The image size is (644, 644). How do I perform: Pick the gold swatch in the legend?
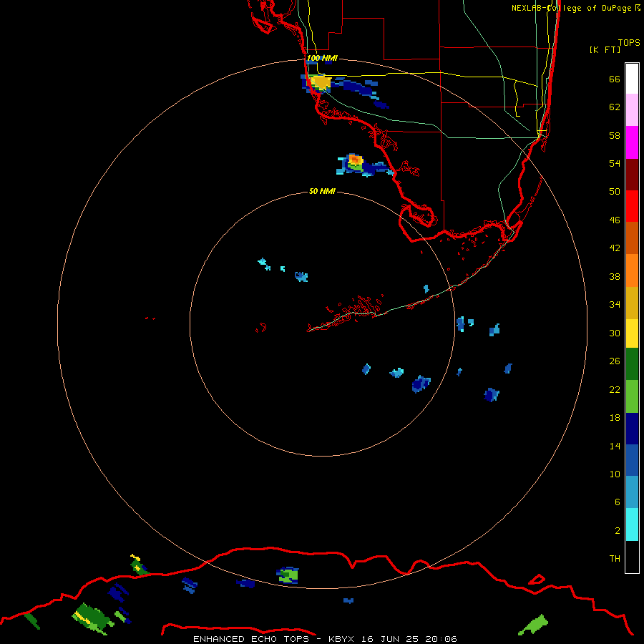(632, 303)
